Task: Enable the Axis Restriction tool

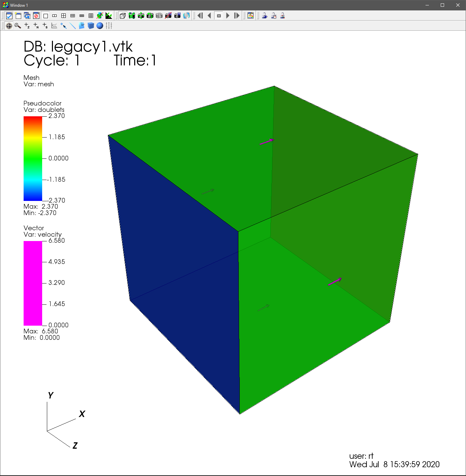Action: pyautogui.click(x=109, y=26)
